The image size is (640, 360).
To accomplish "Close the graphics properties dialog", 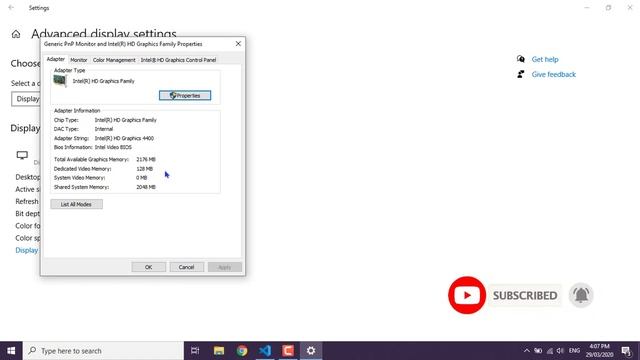I will click(238, 44).
